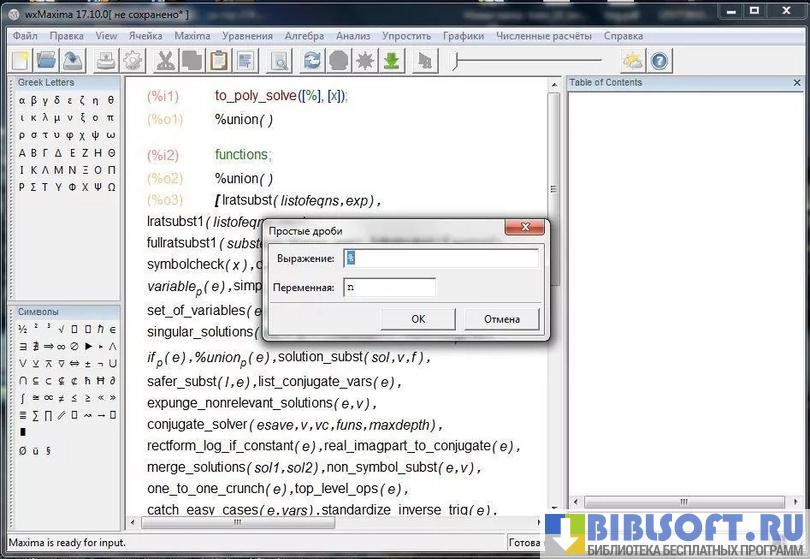The image size is (810, 559).
Task: Open the Упростить menu
Action: [x=406, y=36]
